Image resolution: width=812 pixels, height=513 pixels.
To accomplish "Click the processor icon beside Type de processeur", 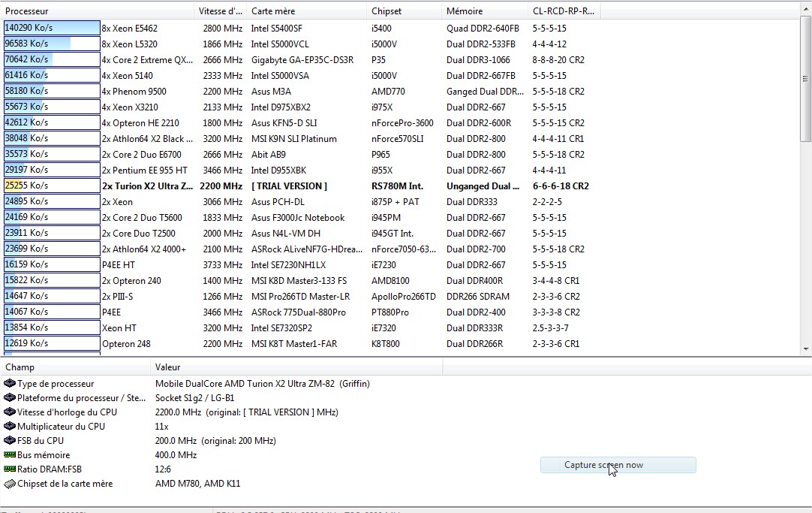I will [9, 384].
